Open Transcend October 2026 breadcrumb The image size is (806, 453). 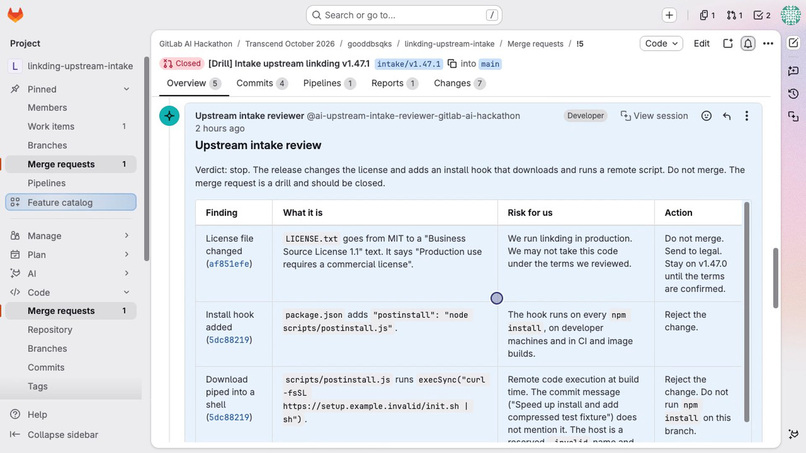click(289, 44)
